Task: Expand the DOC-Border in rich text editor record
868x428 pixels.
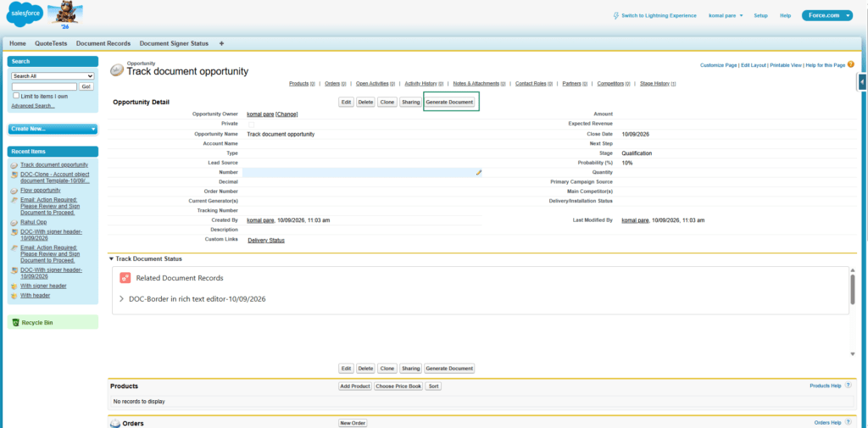Action: pyautogui.click(x=122, y=299)
